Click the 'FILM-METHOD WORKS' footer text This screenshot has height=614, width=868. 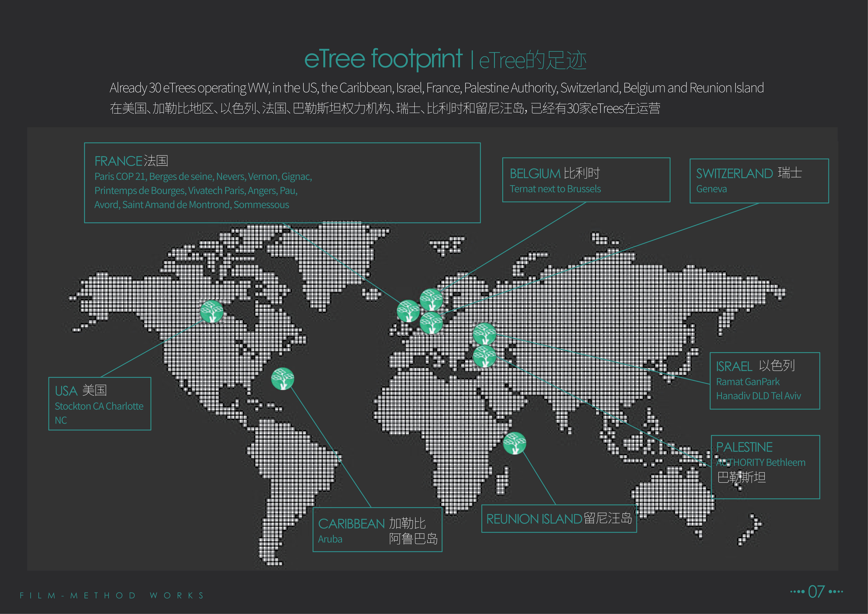(x=112, y=595)
